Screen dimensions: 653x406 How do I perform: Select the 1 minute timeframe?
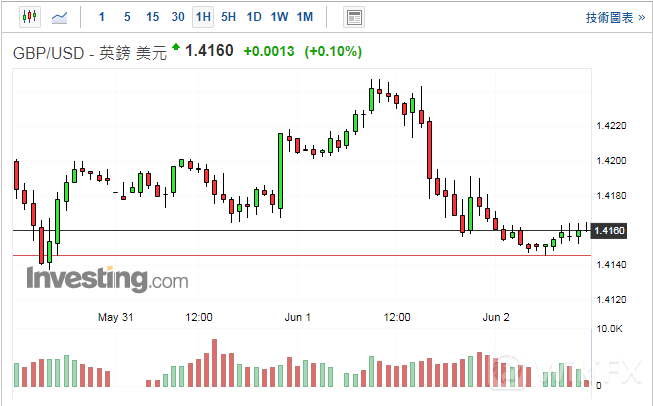pos(101,17)
